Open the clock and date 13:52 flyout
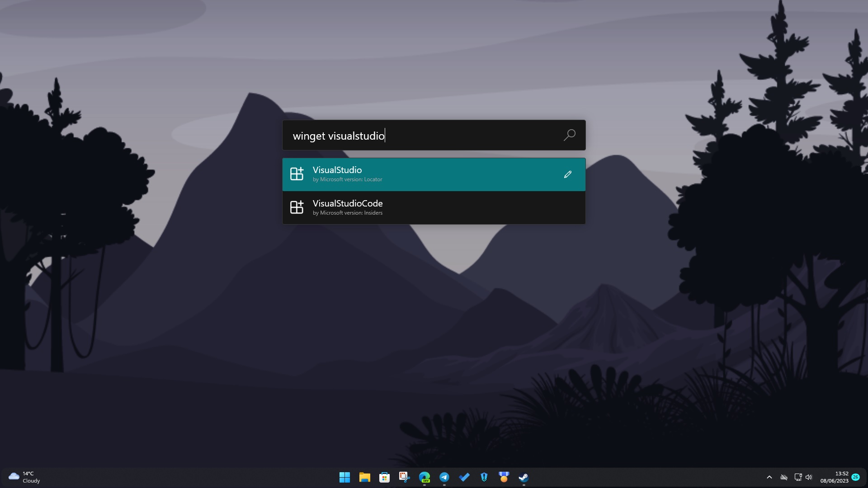This screenshot has width=868, height=488. coord(835,477)
